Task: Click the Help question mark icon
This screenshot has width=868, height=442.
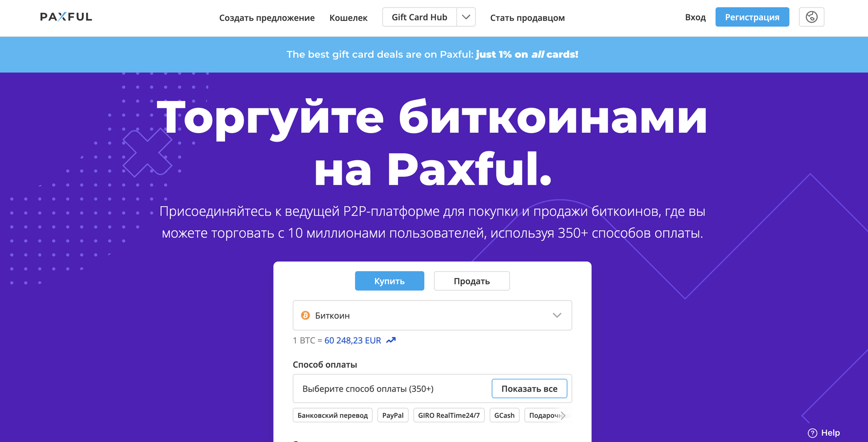Action: tap(812, 433)
